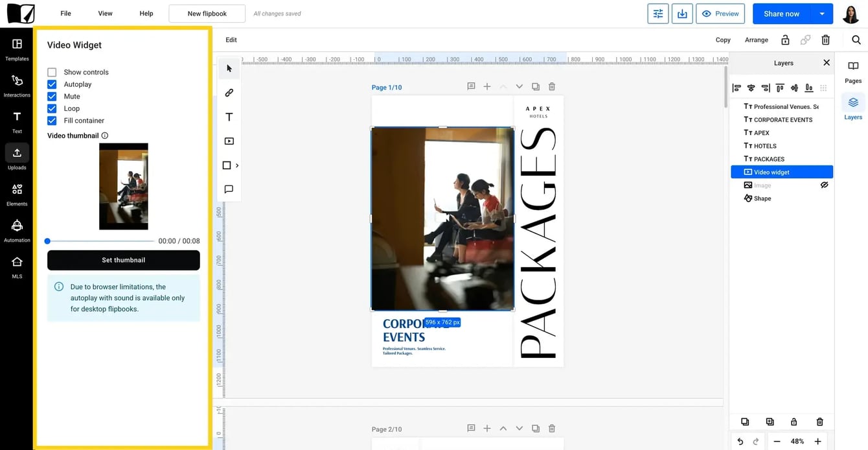Move Page 2/10 up with chevron
Viewport: 868px width, 450px height.
coord(503,428)
